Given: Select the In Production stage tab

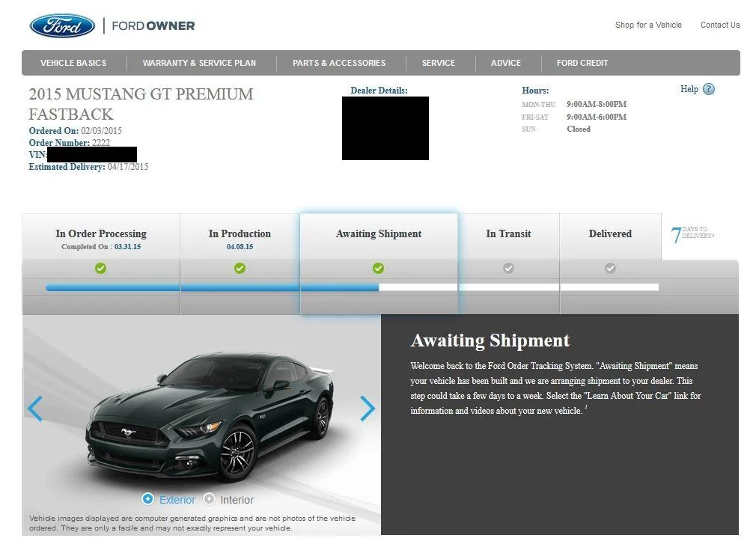Looking at the screenshot, I should [240, 237].
